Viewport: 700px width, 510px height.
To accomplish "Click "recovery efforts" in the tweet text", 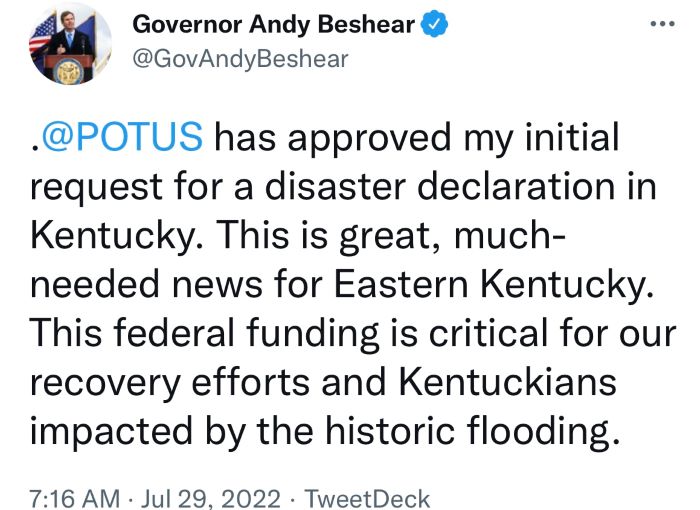I will [170, 383].
